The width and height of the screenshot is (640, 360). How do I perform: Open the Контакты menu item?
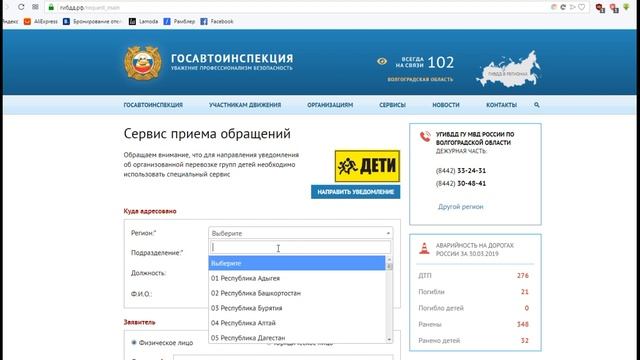pos(501,105)
